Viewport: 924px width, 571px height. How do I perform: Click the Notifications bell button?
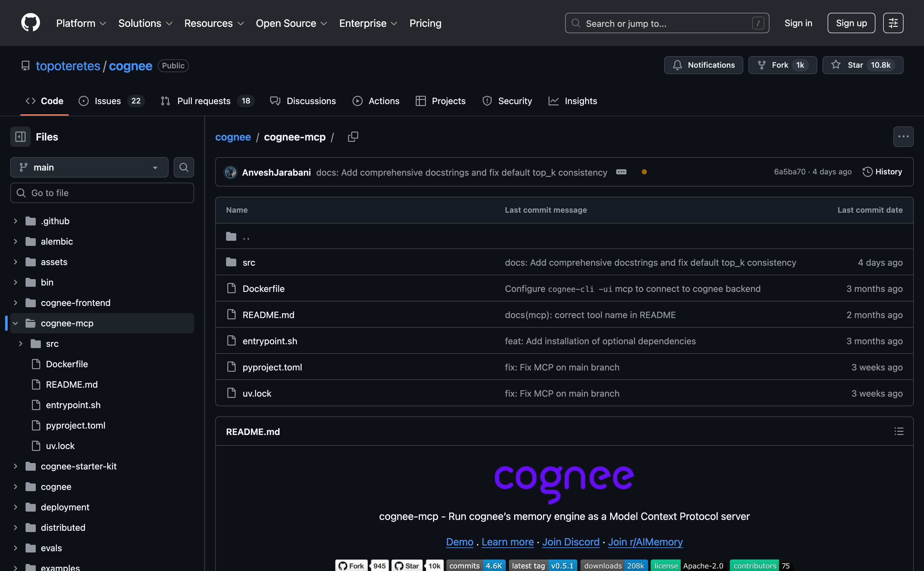point(703,65)
